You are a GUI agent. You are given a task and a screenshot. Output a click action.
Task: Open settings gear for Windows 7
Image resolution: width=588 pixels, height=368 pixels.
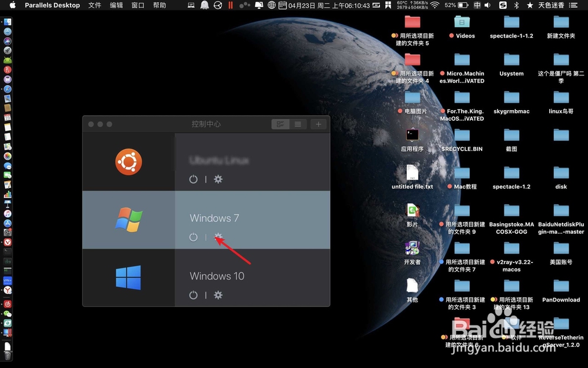(x=218, y=237)
